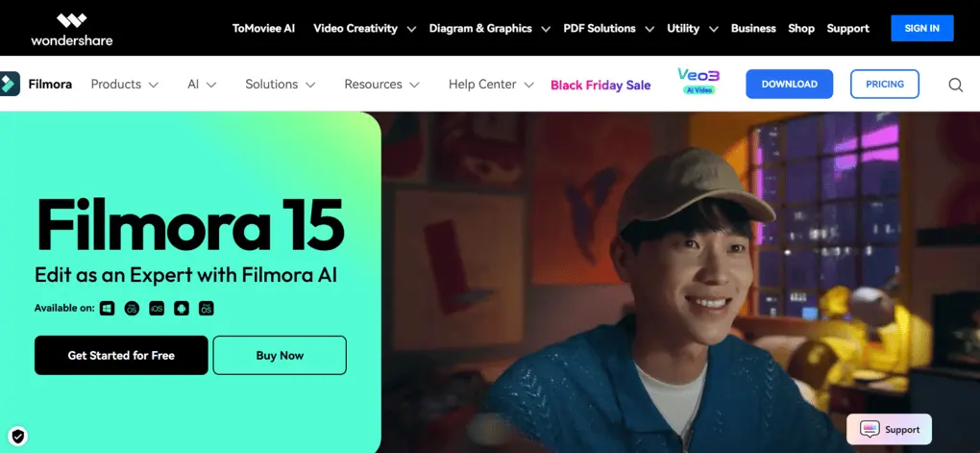
Task: Open the search magnifier icon
Action: pos(956,85)
